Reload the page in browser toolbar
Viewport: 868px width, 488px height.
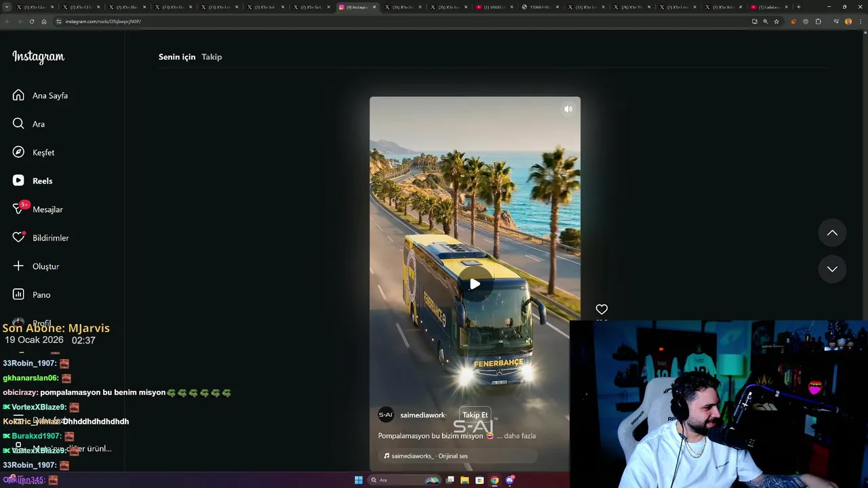point(31,22)
